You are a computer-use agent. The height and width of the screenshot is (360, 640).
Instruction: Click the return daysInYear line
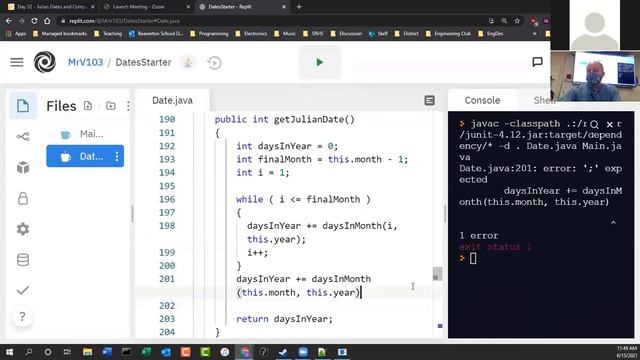[284, 319]
